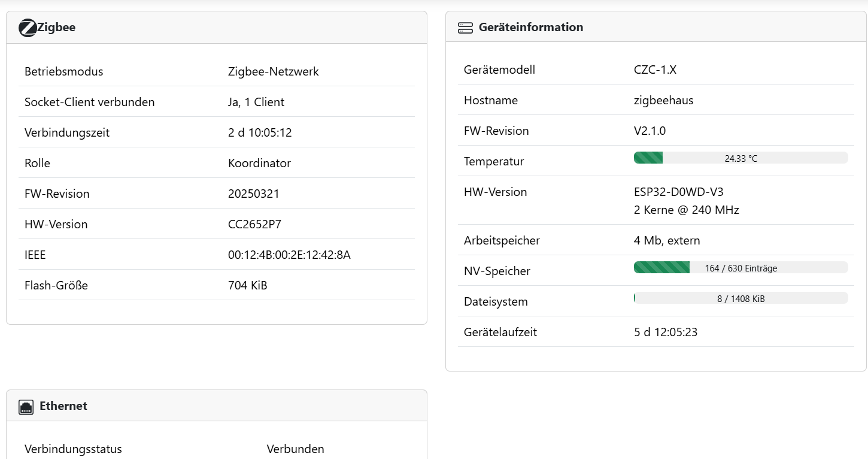Click the Dateisystem usage bar

(740, 298)
